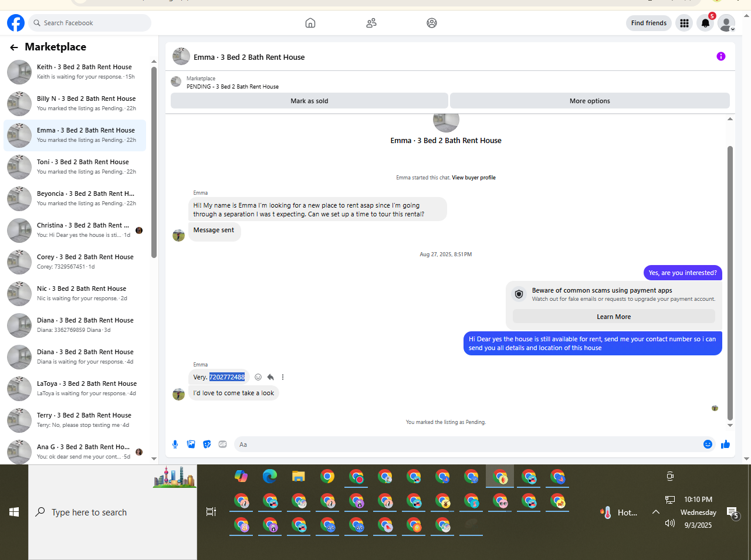The image size is (751, 560).
Task: Click the Marketplace heading in sidebar
Action: 55,47
